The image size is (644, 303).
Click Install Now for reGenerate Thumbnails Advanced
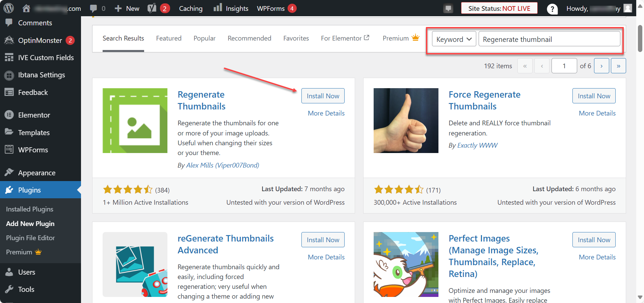(x=323, y=240)
